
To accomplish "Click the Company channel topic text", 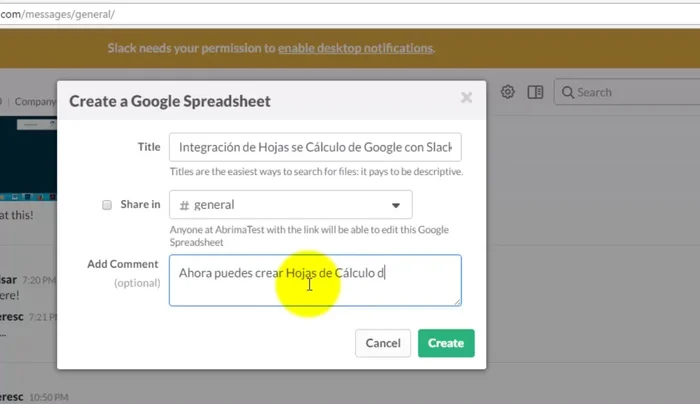I will tap(35, 102).
